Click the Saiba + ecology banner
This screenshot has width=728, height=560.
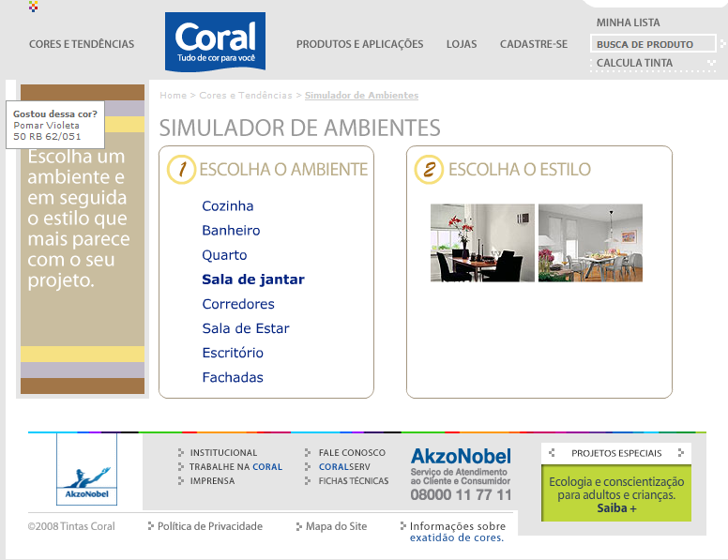[616, 493]
